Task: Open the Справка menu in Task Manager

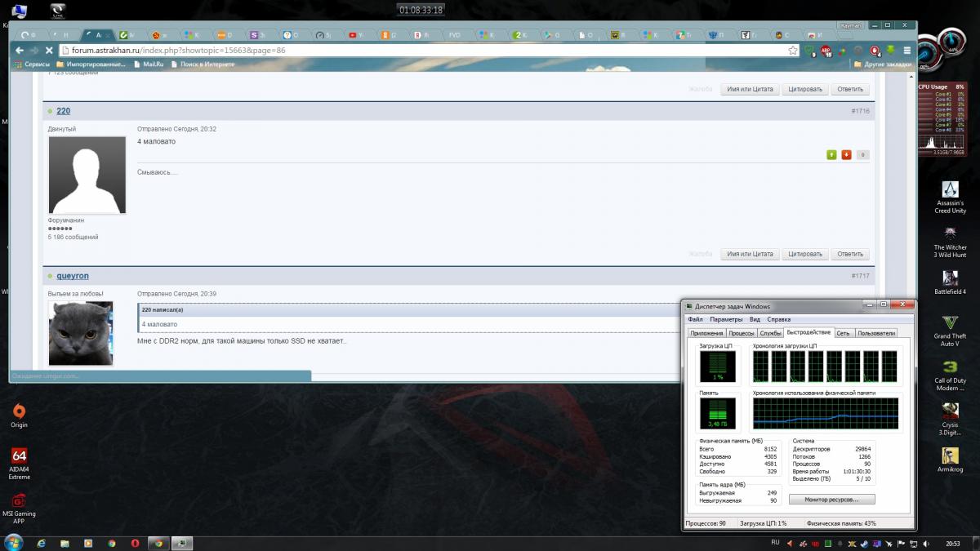Action: [x=779, y=319]
